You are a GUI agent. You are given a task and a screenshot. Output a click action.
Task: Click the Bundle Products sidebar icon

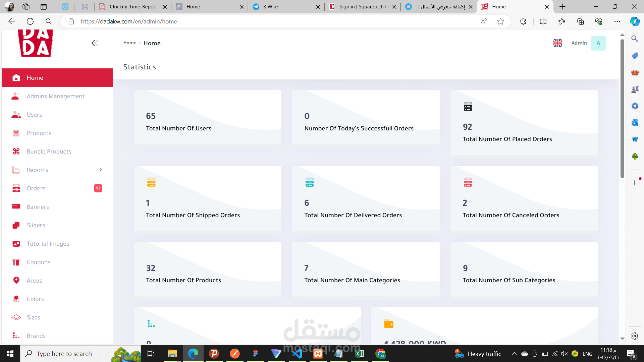[x=16, y=152]
